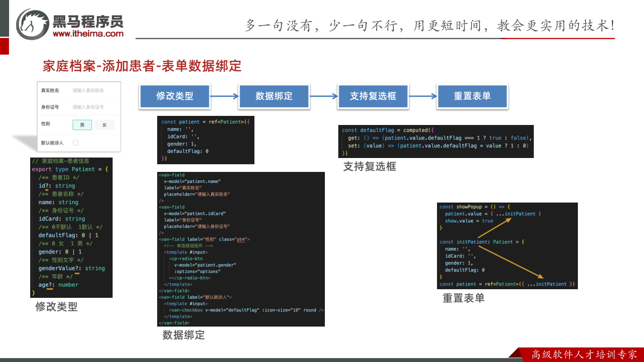Image resolution: width=644 pixels, height=362 pixels.
Task: Click the footer text 高级软件人才培训专家
Action: 585,355
